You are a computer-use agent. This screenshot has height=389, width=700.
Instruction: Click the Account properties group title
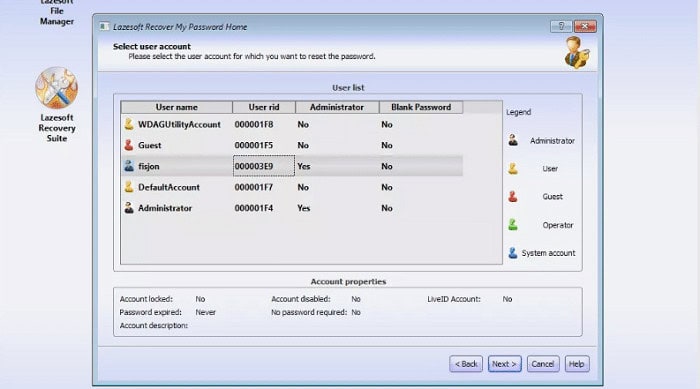348,281
